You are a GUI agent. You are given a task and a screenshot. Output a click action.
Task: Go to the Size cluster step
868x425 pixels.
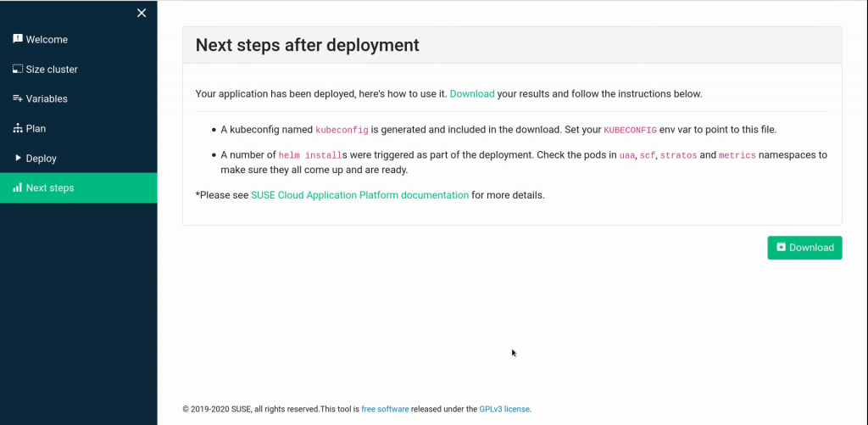click(x=52, y=69)
